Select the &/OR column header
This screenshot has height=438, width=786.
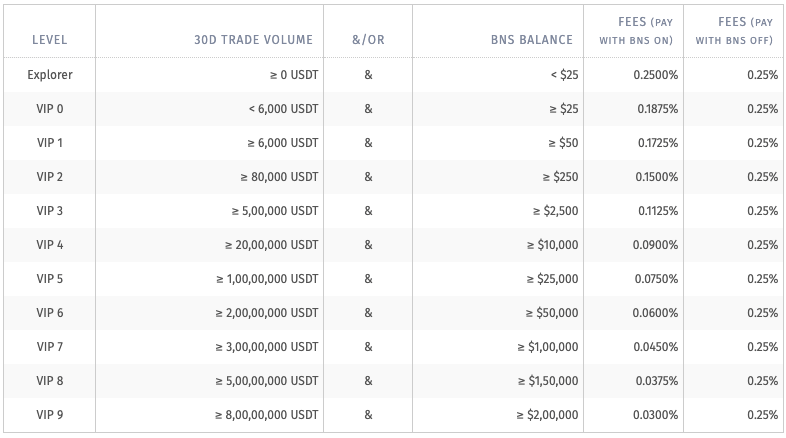[x=368, y=40]
